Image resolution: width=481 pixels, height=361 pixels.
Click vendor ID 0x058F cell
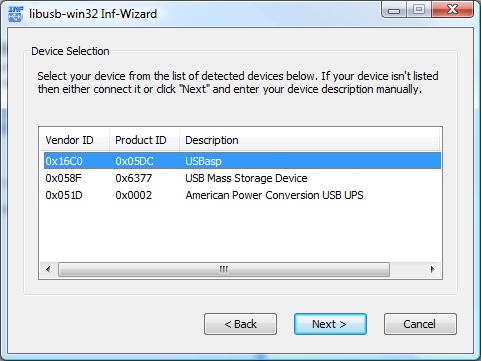pyautogui.click(x=63, y=178)
